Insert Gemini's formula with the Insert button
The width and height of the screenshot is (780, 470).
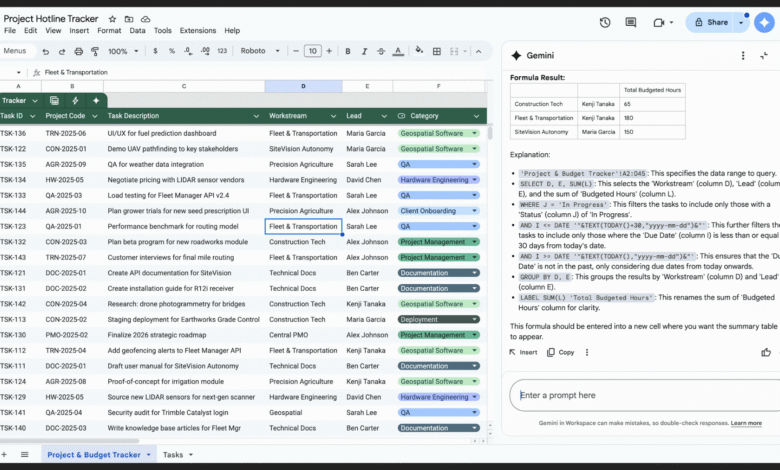click(x=523, y=352)
